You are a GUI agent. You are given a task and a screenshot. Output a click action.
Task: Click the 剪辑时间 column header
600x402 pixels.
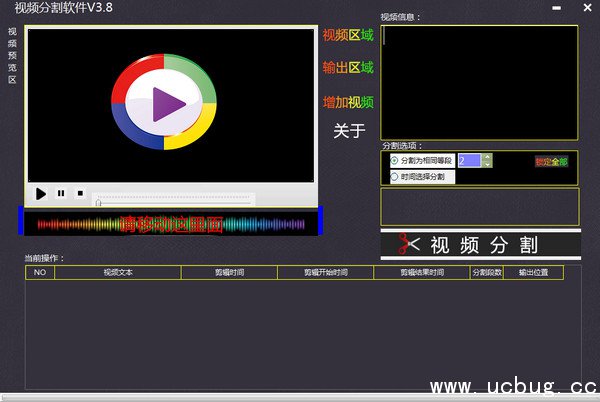point(229,272)
